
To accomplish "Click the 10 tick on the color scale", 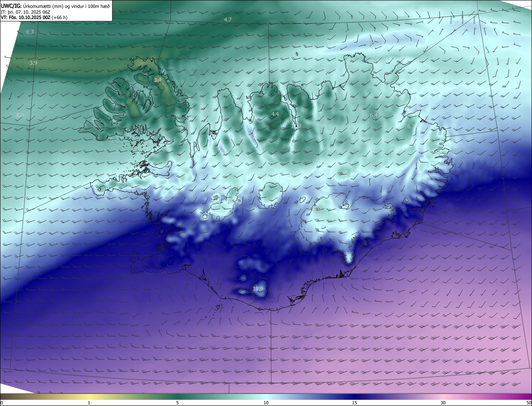I will click(266, 403).
